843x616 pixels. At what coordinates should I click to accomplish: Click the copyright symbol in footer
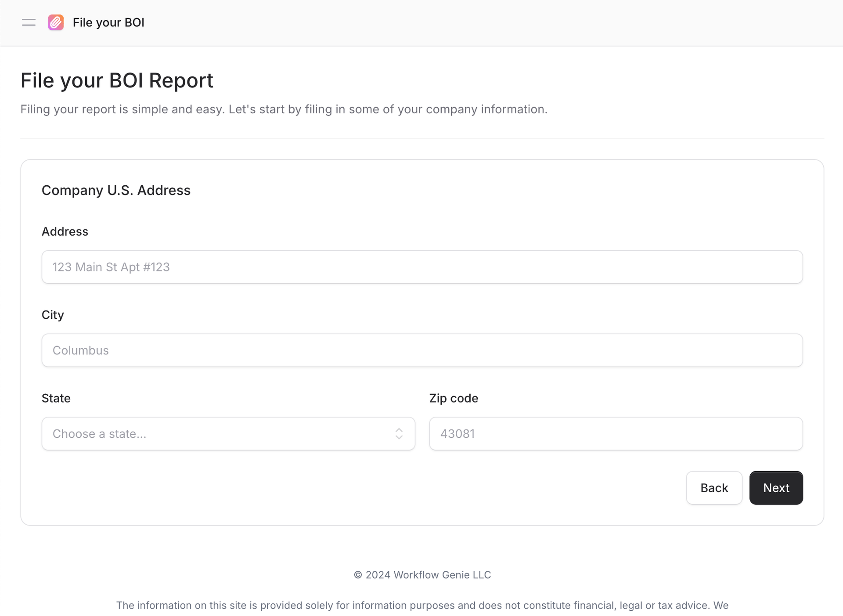[x=358, y=575]
